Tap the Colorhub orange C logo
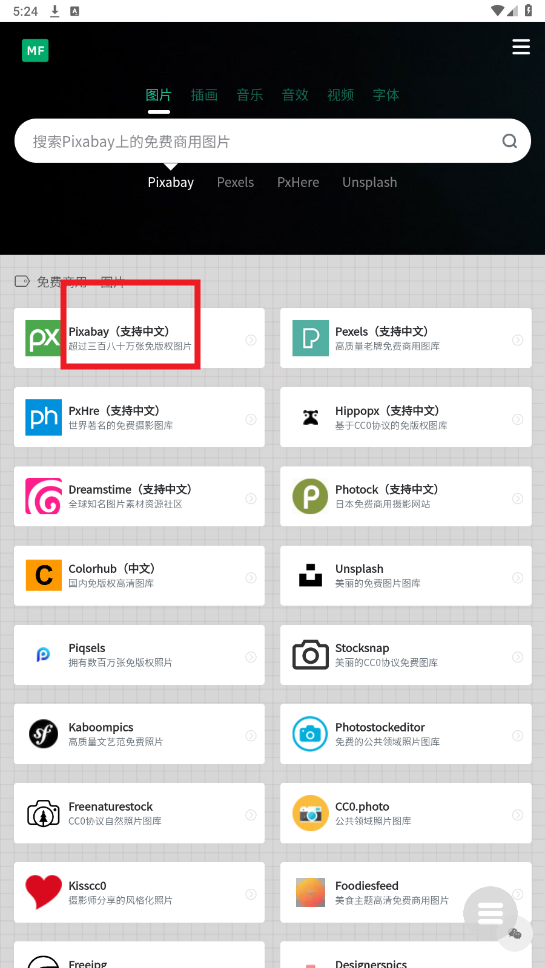545x968 pixels. tap(43, 575)
